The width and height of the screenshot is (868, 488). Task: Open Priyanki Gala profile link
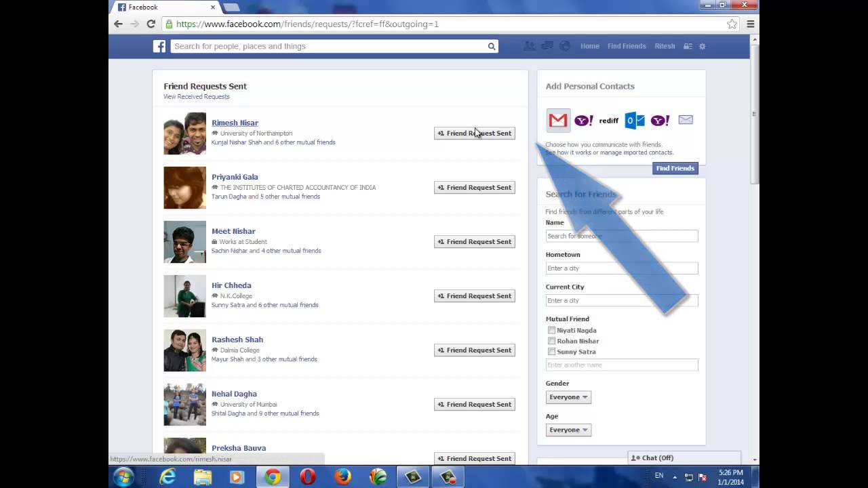235,177
